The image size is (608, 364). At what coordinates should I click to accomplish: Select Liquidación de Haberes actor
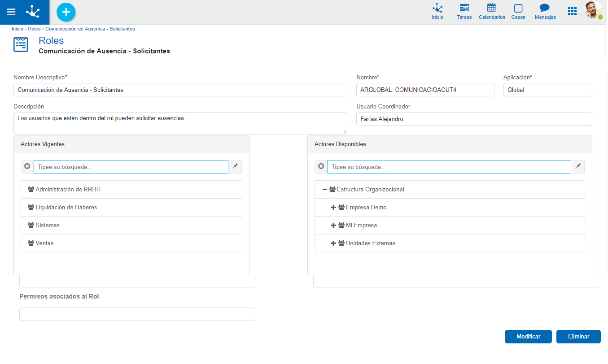coord(131,208)
